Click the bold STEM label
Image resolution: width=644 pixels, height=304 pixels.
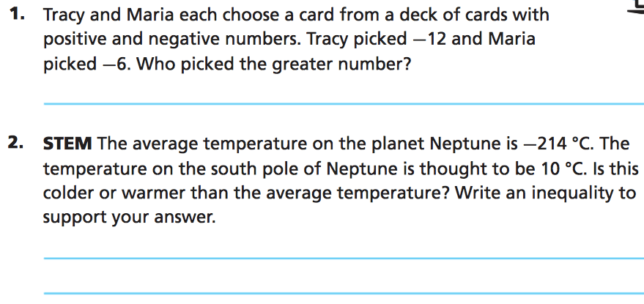[67, 144]
